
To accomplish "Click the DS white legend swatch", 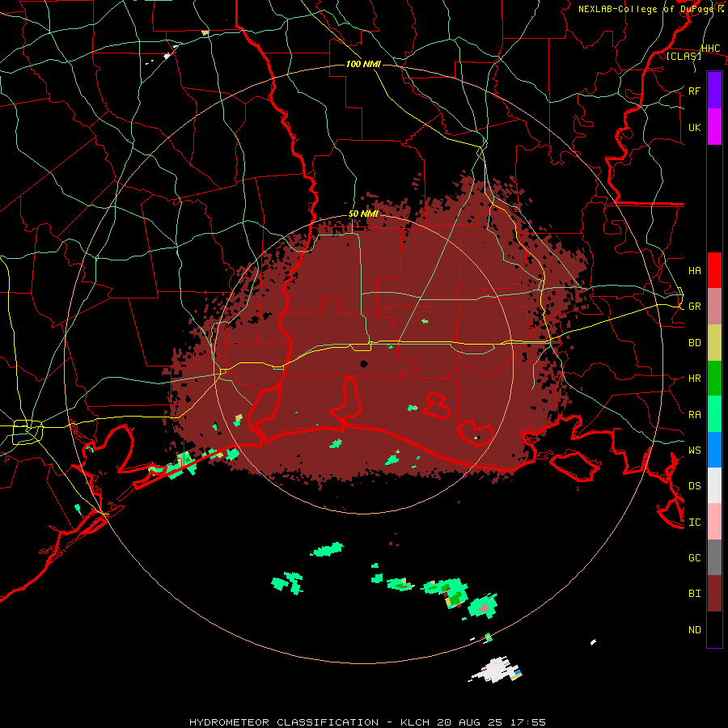I will (x=714, y=485).
